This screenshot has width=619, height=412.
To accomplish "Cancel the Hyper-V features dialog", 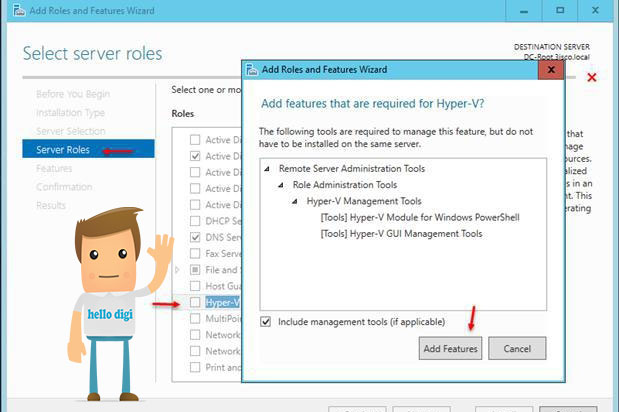I will click(517, 348).
